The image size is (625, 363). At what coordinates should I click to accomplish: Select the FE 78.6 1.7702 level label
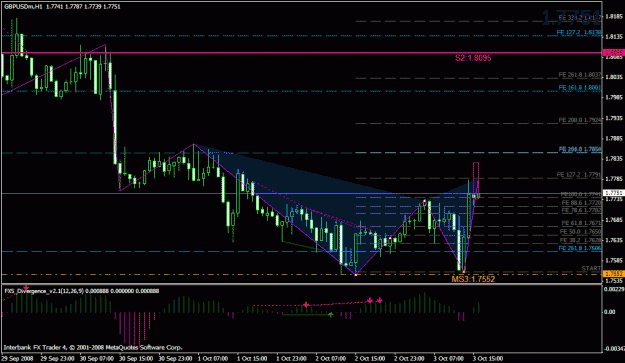[x=582, y=210]
